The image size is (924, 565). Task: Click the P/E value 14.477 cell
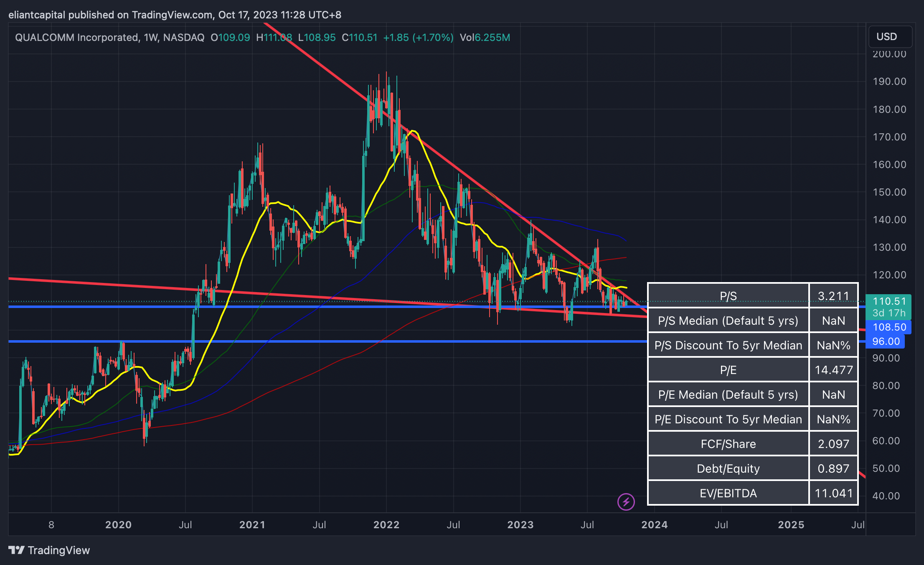(x=833, y=370)
